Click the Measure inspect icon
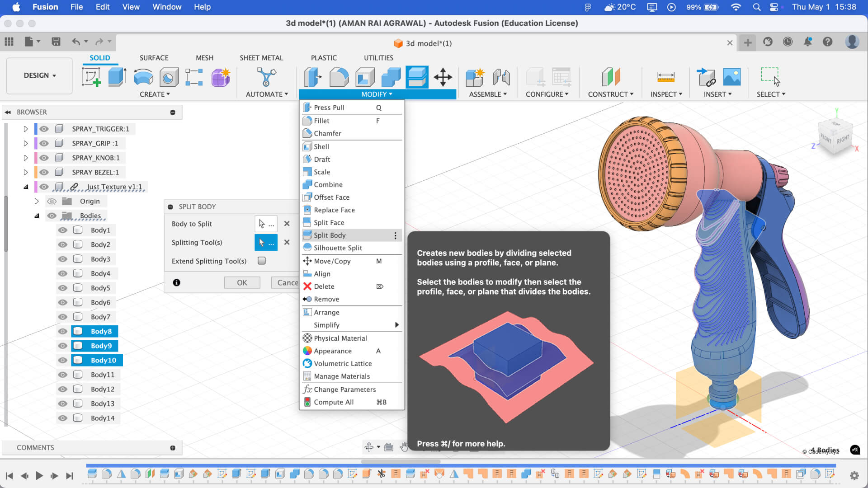This screenshot has width=868, height=488. pos(666,77)
